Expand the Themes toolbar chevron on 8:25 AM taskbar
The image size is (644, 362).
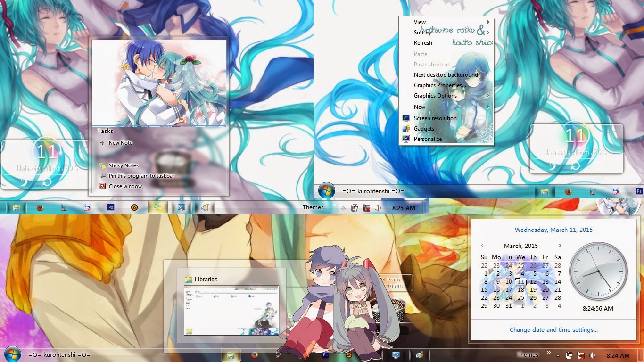coord(334,206)
